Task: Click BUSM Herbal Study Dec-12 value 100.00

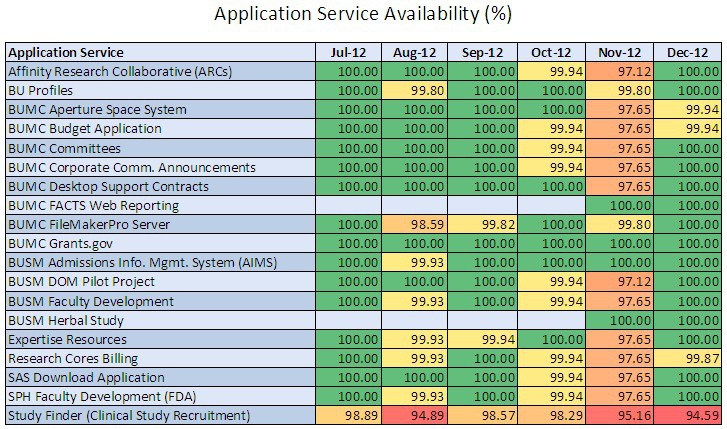Action: pos(688,320)
